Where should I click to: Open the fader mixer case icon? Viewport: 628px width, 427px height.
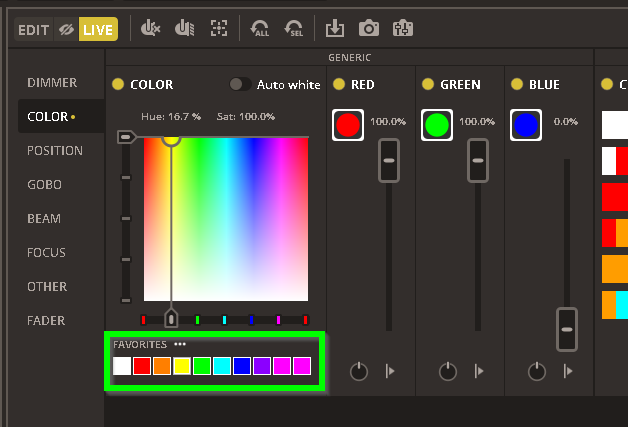tap(403, 29)
